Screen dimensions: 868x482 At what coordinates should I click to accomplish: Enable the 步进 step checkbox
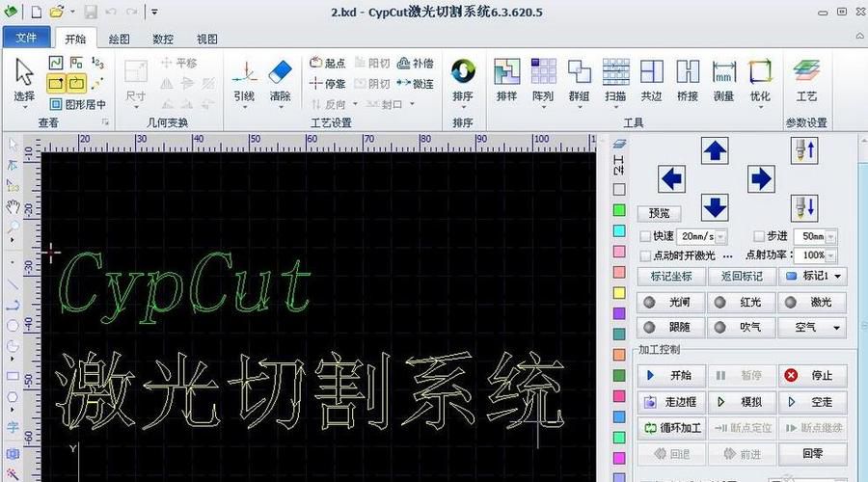(x=759, y=236)
